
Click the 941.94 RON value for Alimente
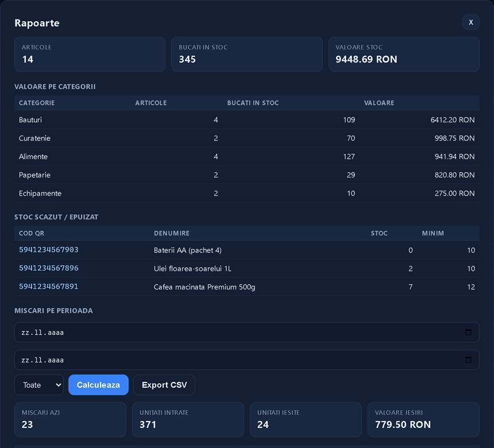[x=454, y=157]
